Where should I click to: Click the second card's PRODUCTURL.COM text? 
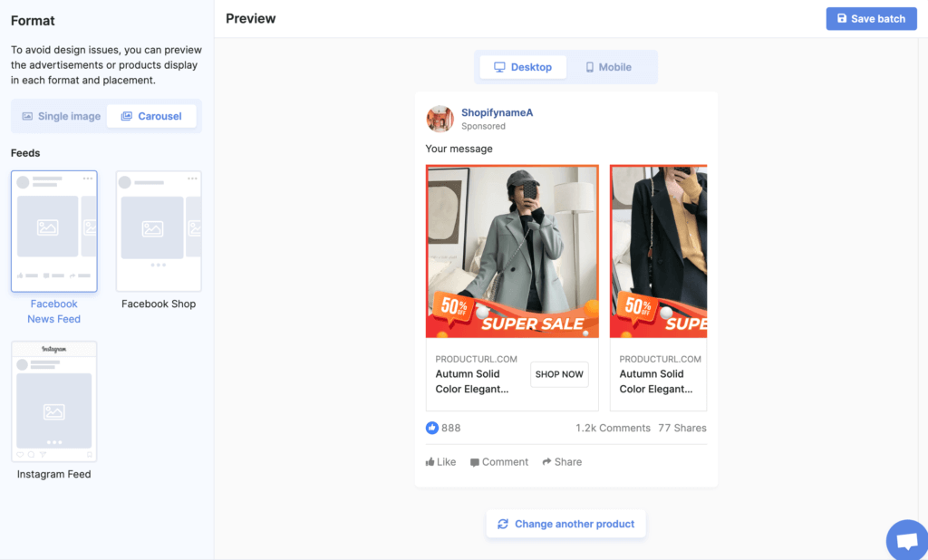[x=660, y=359]
